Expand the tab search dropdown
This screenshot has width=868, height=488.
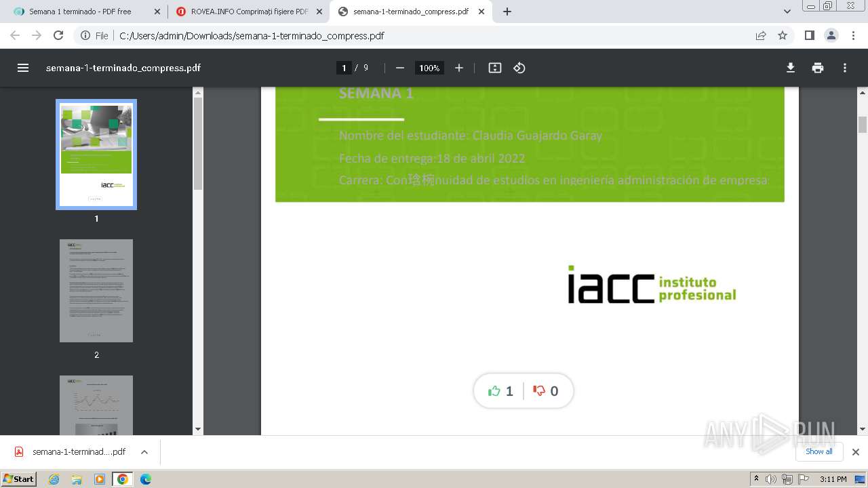click(x=787, y=12)
